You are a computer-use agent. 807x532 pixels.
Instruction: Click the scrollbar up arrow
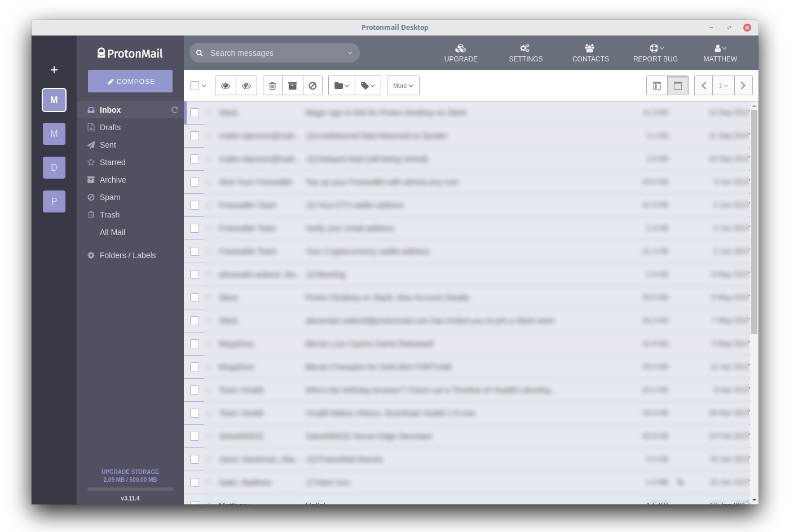[754, 105]
